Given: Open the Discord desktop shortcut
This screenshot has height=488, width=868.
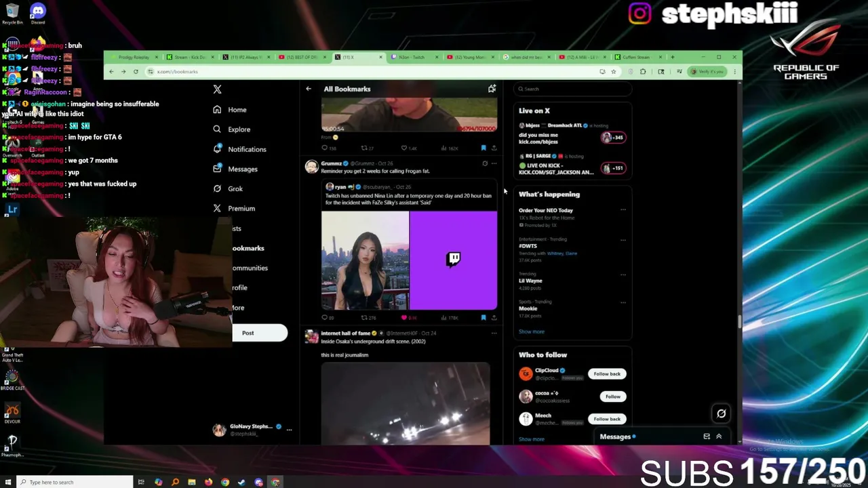Looking at the screenshot, I should click(38, 13).
